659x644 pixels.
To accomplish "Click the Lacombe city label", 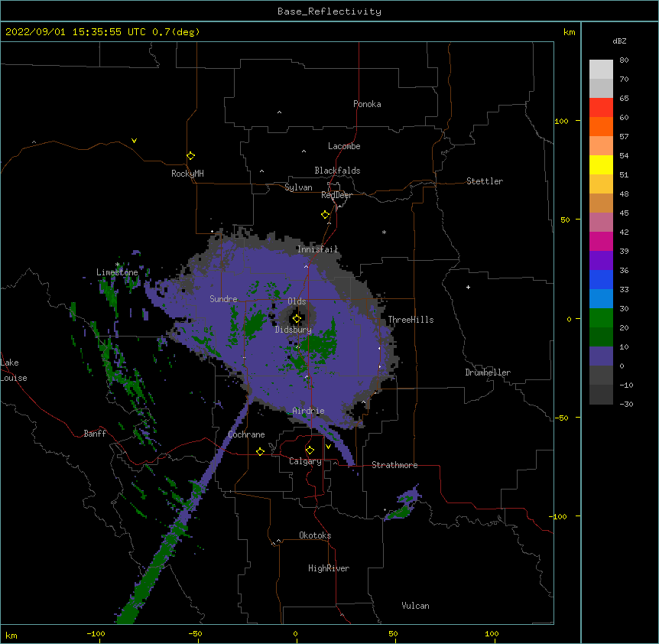I will tap(344, 146).
